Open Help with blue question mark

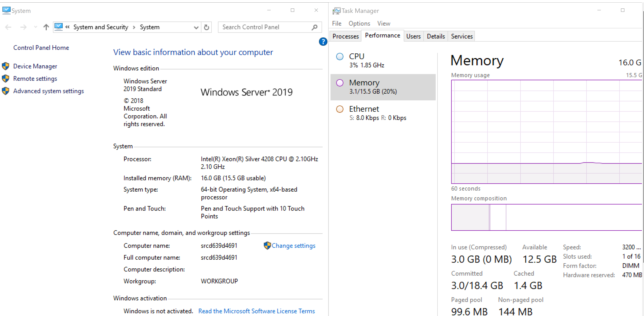click(x=323, y=42)
